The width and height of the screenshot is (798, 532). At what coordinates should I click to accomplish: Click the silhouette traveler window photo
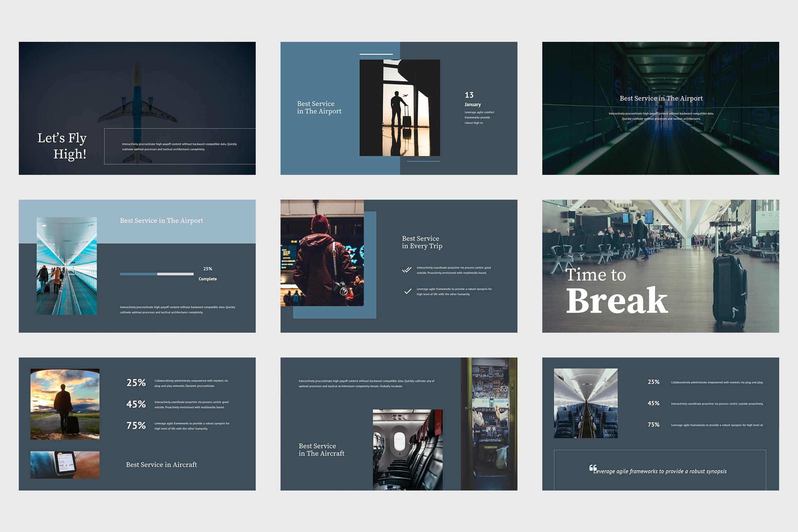pyautogui.click(x=400, y=108)
